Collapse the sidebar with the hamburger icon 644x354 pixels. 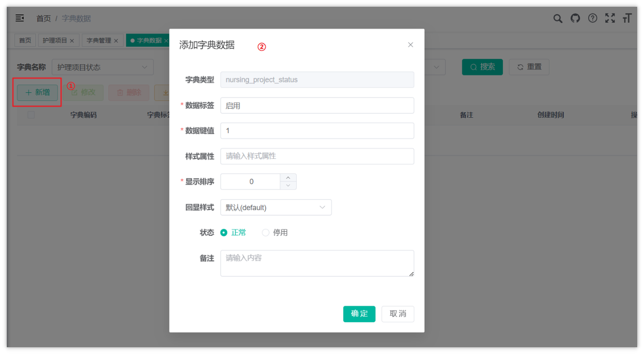[20, 18]
